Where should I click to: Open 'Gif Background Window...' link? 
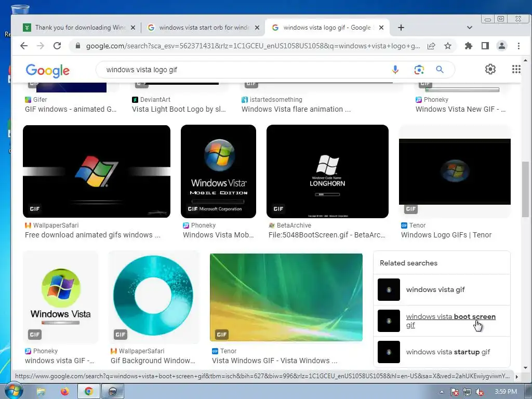tap(153, 361)
